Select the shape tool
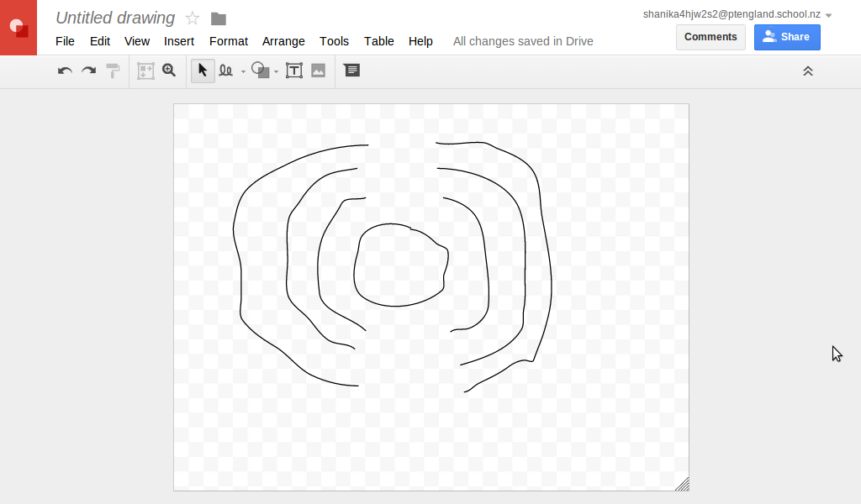Screen dimensions: 861x504 pyautogui.click(x=261, y=71)
